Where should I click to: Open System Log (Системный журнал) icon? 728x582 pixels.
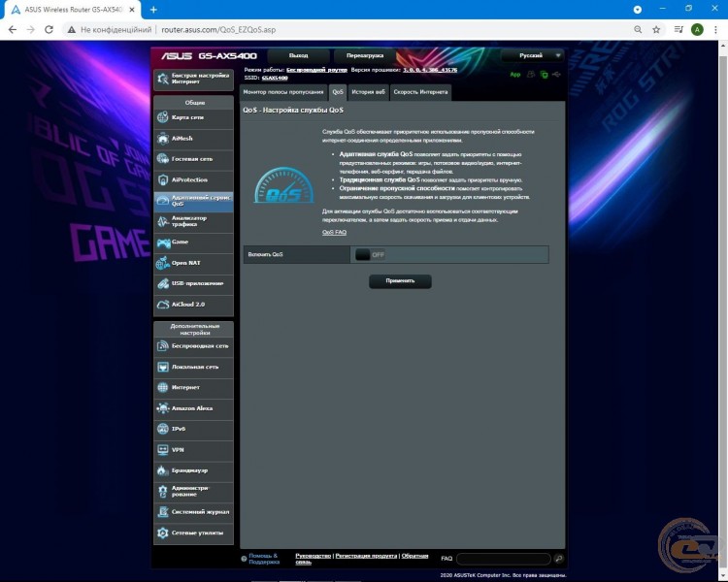(162, 512)
